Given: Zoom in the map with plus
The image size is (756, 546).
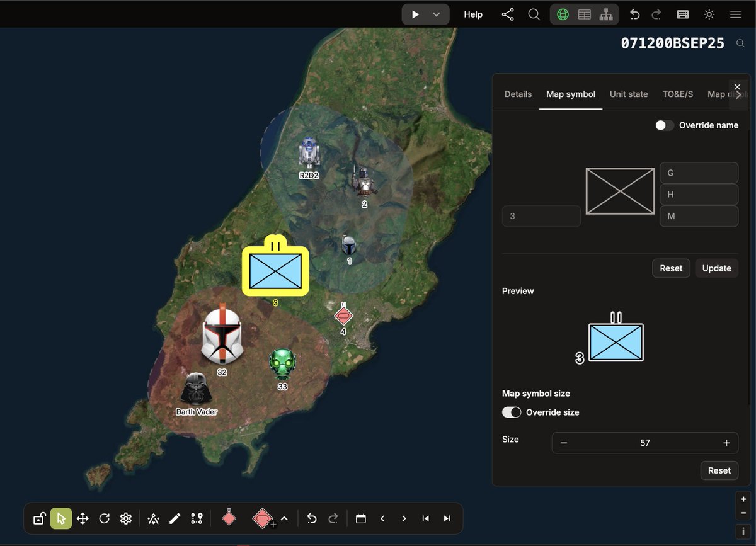Looking at the screenshot, I should click(743, 499).
